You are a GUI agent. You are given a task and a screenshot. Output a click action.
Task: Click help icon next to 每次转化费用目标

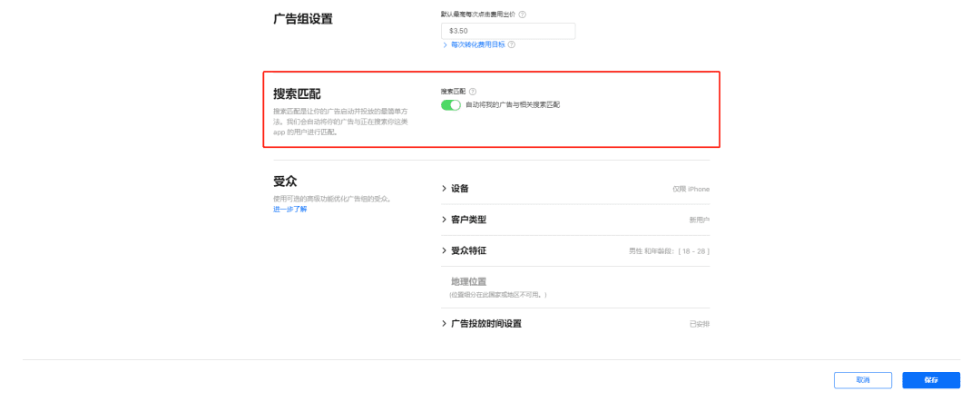pos(512,44)
